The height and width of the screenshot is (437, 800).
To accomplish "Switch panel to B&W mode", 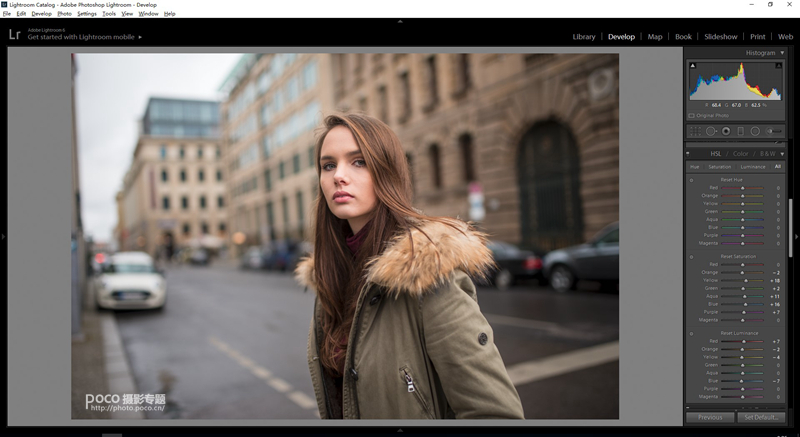I will click(767, 153).
